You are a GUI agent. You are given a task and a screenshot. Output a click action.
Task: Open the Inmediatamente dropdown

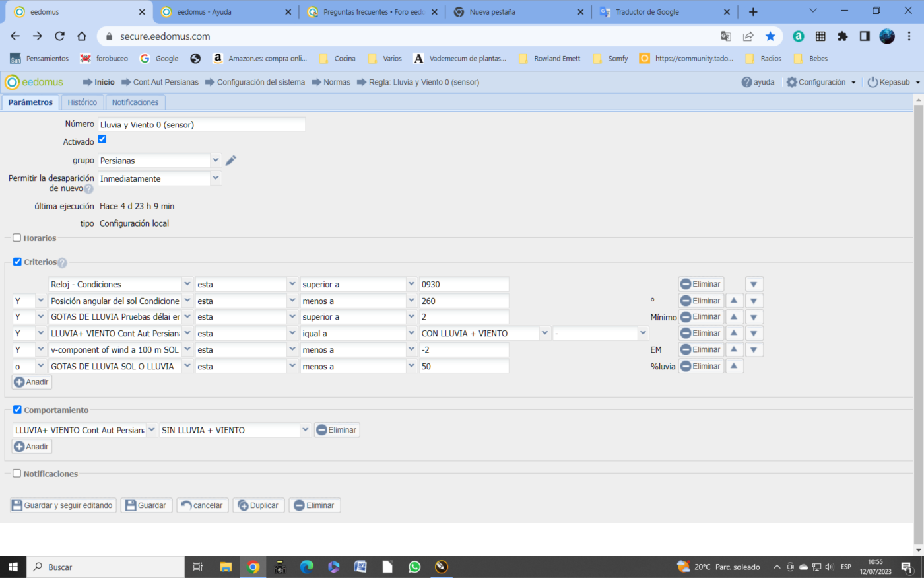(x=216, y=178)
